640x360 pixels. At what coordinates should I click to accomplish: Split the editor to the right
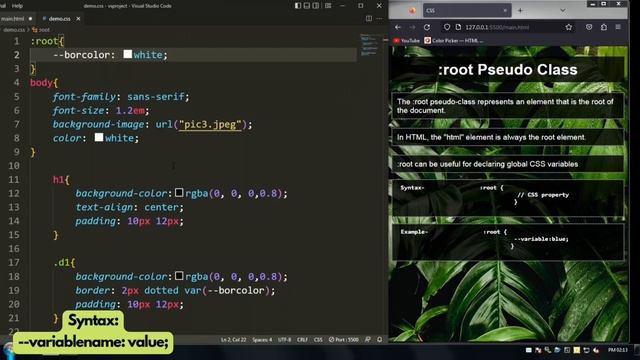point(369,18)
